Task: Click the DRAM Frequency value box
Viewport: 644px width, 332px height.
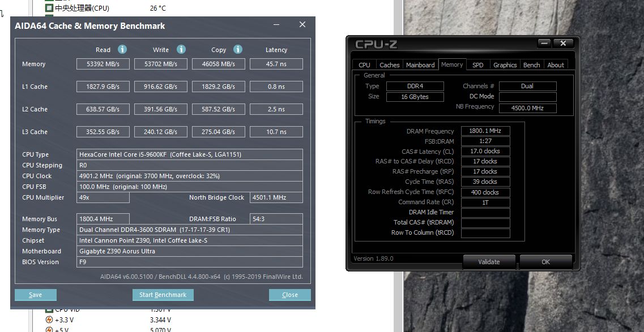Action: click(485, 131)
